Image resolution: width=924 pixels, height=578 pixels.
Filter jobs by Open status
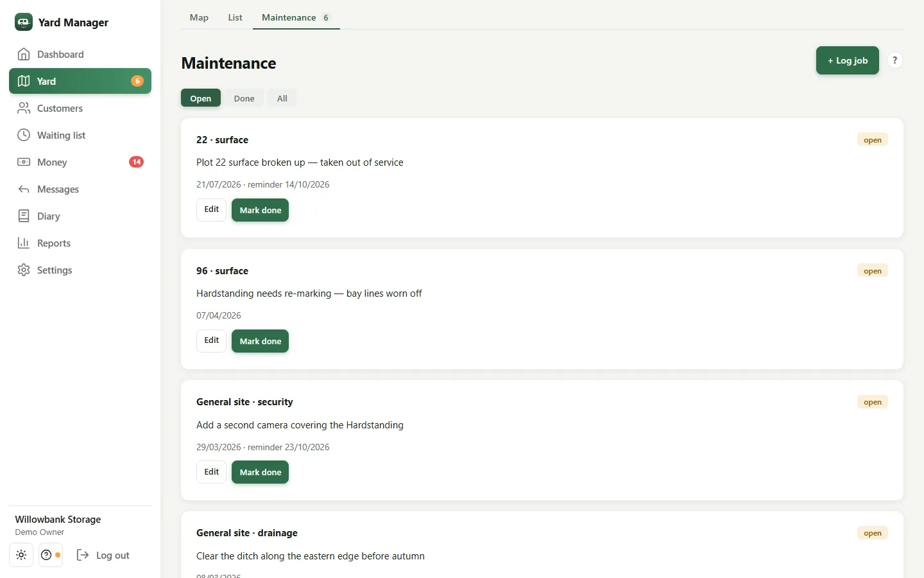click(x=201, y=98)
